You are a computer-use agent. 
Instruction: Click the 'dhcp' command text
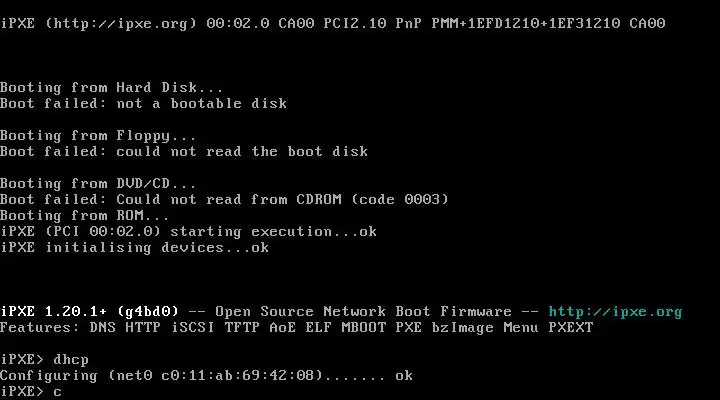coord(71,360)
